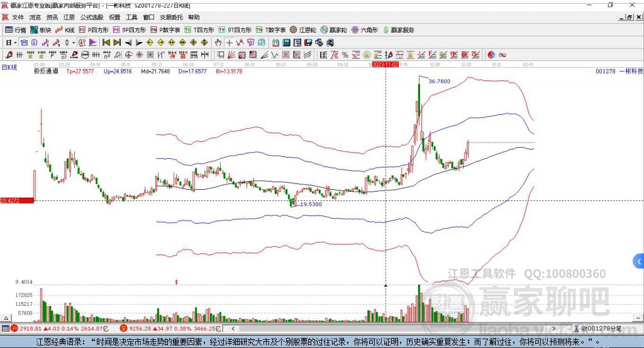This screenshot has width=644, height=348.
Task: Click the 2023-11-02 date marker
Action: (x=385, y=65)
